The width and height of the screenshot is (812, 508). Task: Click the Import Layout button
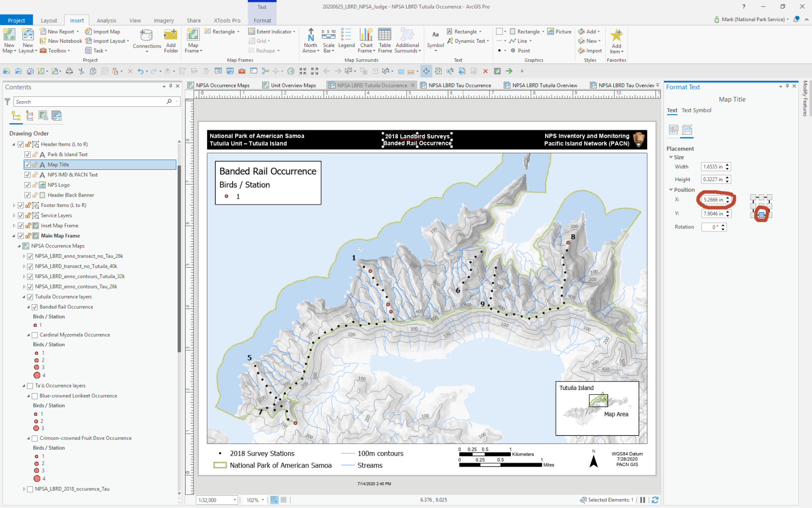coord(107,41)
